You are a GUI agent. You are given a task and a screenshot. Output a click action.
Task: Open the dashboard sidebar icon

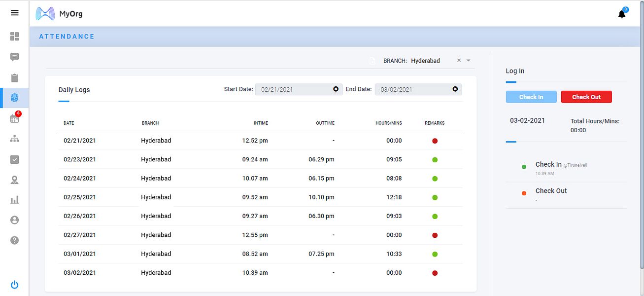[14, 36]
